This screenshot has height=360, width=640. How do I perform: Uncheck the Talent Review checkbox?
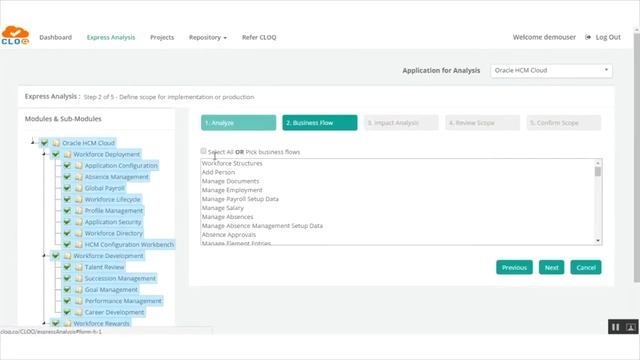click(67, 267)
